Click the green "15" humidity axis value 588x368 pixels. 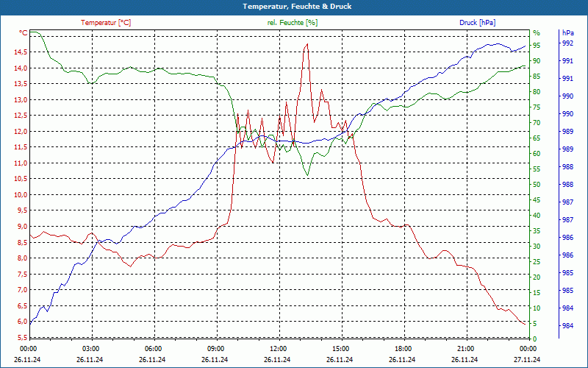click(537, 292)
